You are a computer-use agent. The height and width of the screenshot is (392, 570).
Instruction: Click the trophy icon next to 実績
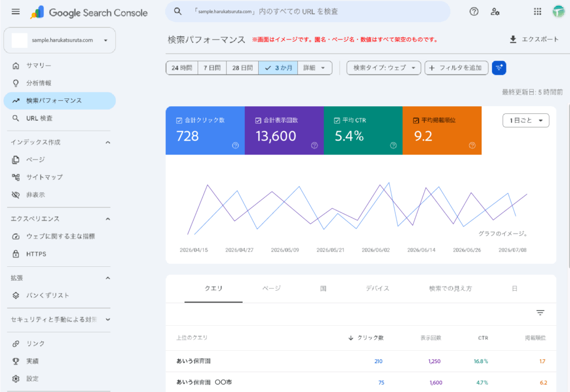[16, 361]
